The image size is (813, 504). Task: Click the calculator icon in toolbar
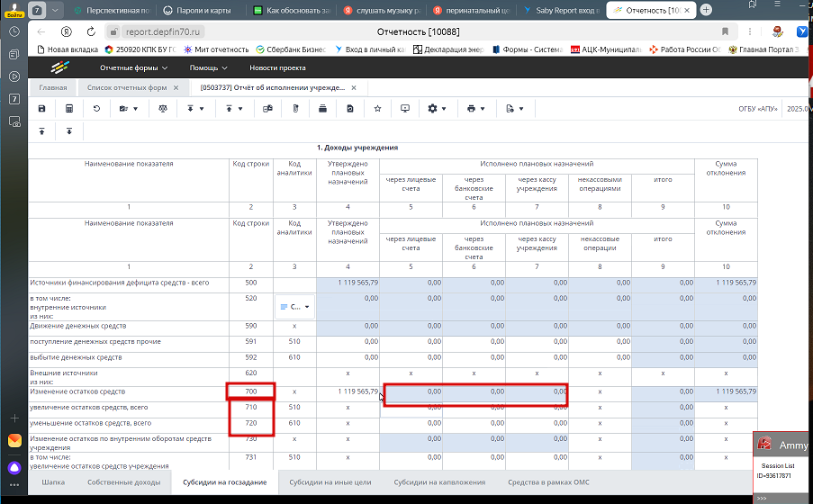pos(69,109)
